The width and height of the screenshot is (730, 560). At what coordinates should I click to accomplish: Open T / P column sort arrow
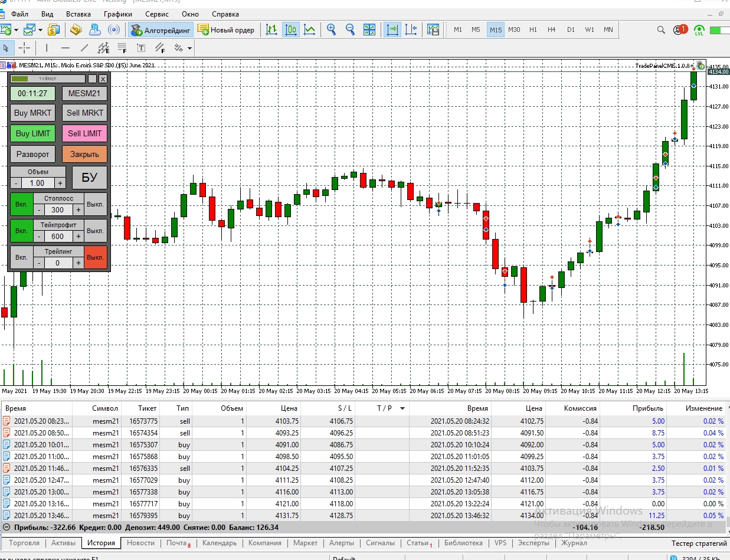402,408
